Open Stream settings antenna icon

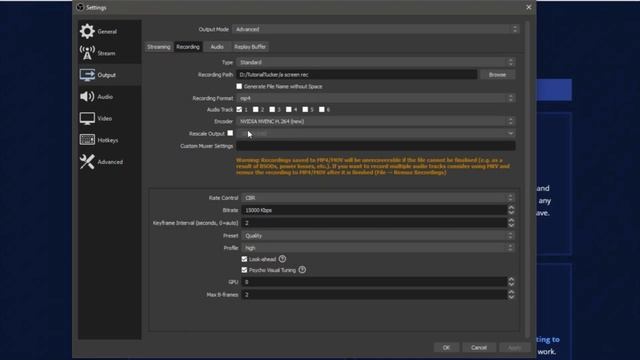point(87,53)
